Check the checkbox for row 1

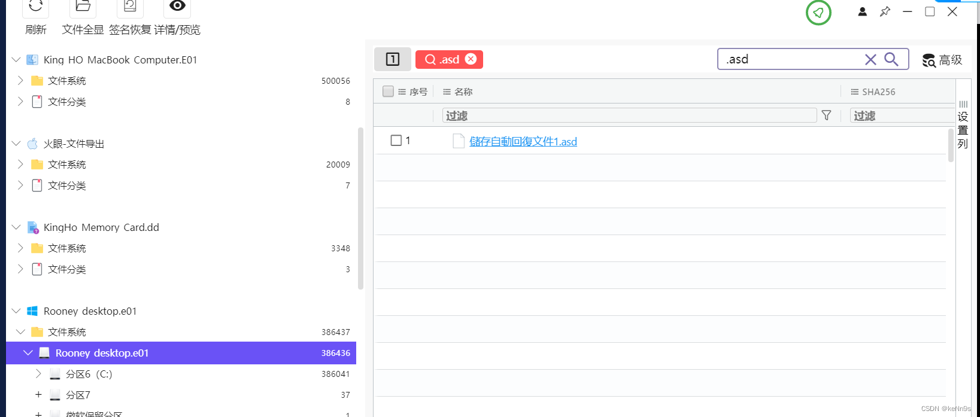pyautogui.click(x=396, y=141)
